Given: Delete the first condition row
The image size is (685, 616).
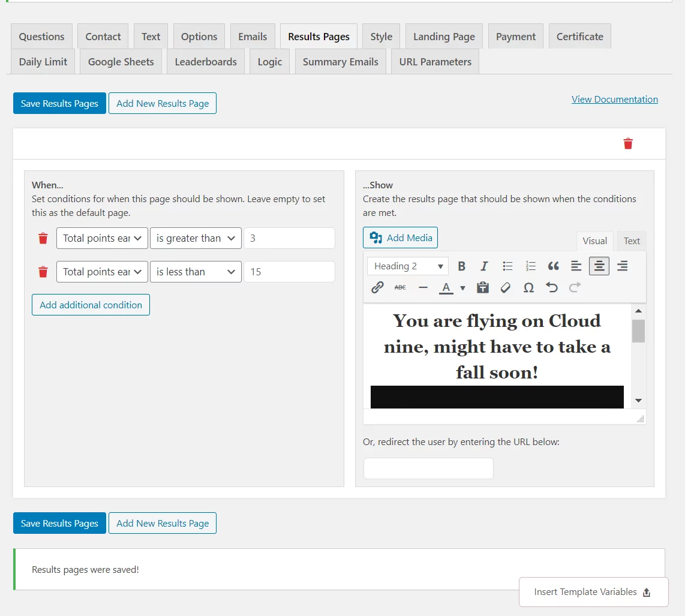Looking at the screenshot, I should (43, 238).
